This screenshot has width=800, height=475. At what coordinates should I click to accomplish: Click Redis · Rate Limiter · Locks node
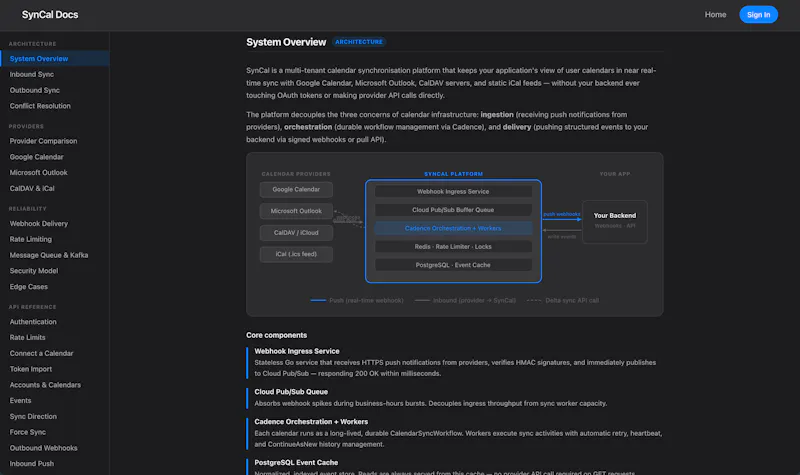coord(453,247)
